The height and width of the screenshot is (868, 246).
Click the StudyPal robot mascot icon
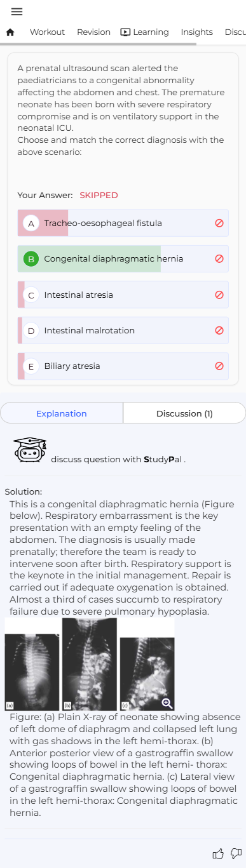[x=30, y=449]
